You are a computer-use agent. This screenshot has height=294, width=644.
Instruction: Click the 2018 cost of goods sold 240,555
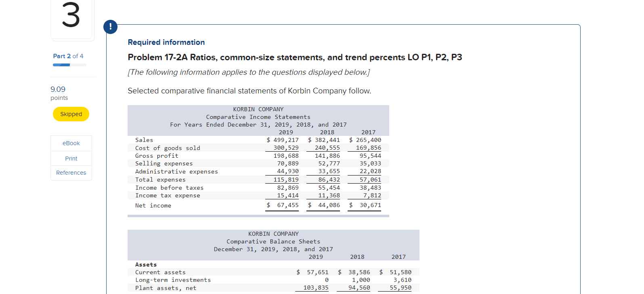click(327, 148)
